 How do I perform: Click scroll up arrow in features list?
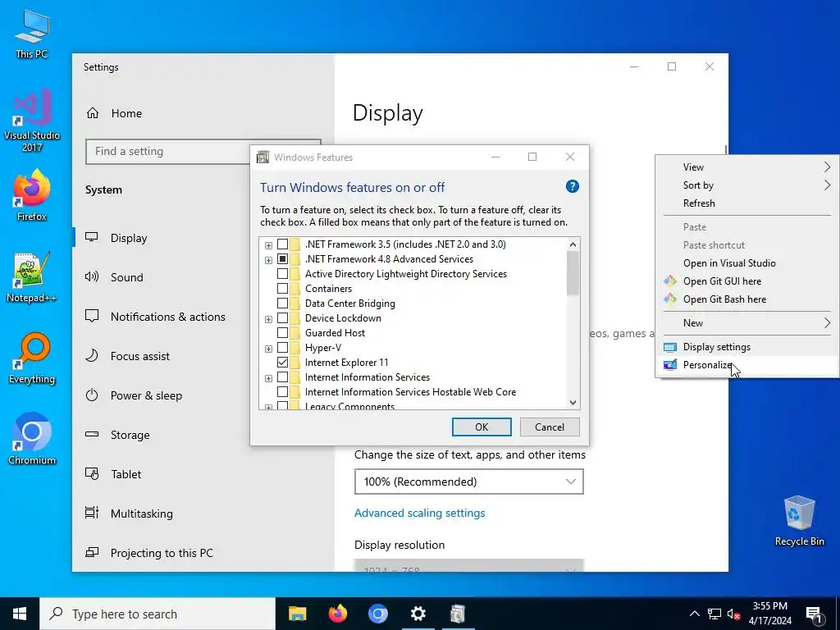573,244
